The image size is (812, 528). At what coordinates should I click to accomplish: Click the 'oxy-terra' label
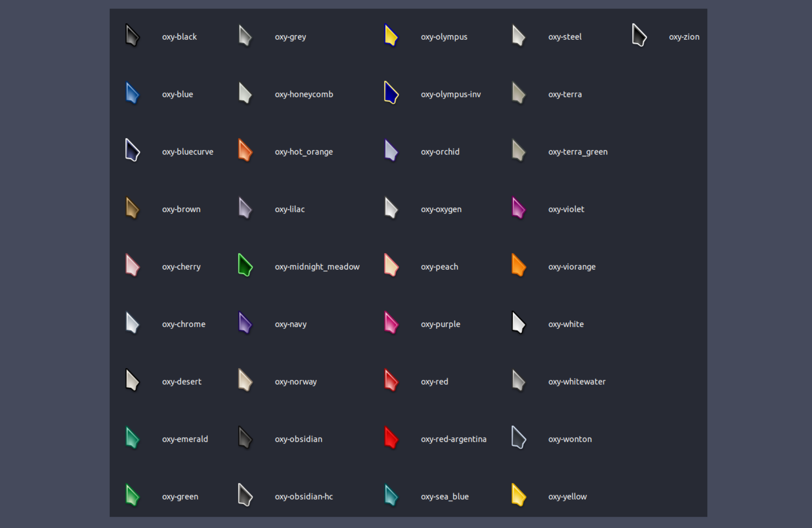click(x=565, y=95)
